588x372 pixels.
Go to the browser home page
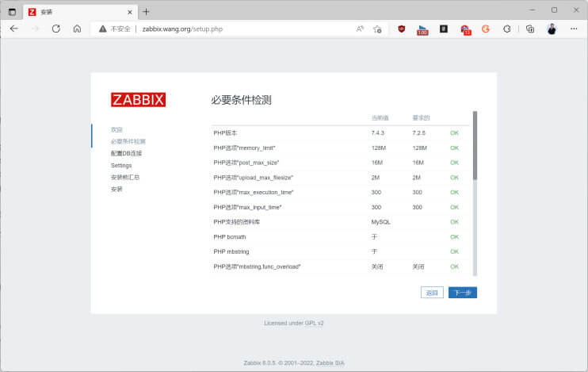[77, 29]
